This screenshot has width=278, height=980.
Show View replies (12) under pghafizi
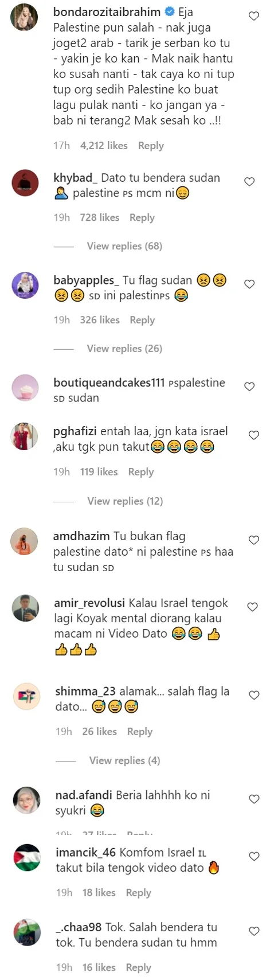pyautogui.click(x=125, y=501)
